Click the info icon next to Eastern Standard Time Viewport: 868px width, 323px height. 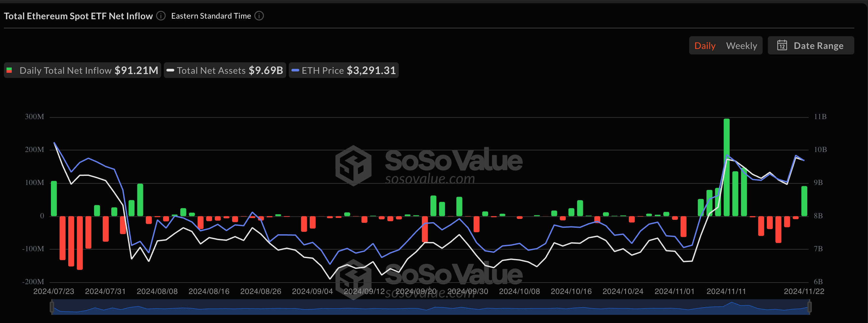click(259, 16)
